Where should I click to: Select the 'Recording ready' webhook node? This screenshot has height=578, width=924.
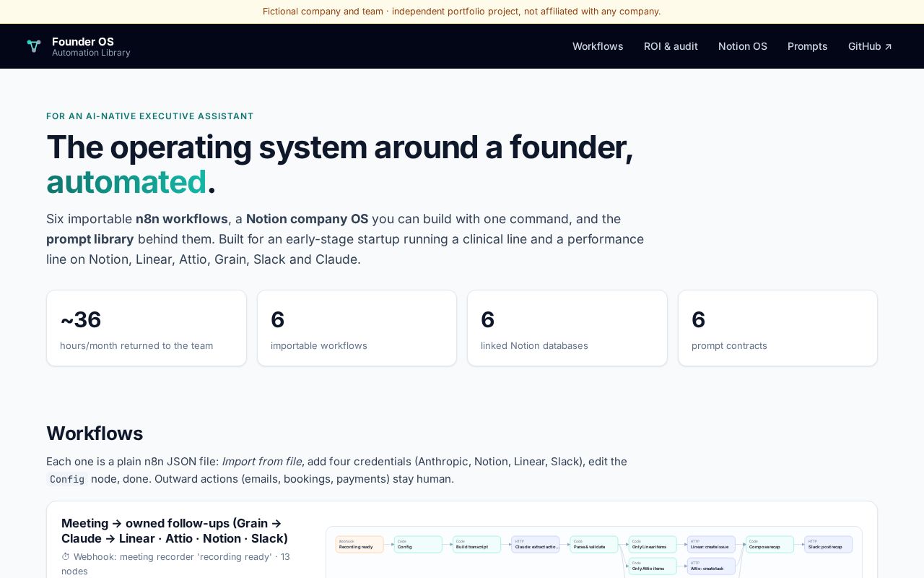[x=359, y=544]
